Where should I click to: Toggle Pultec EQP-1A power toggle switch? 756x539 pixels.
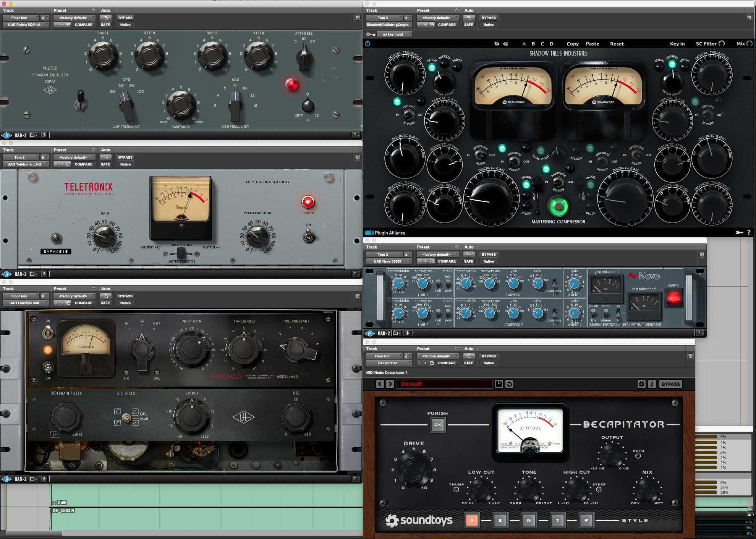click(x=81, y=101)
